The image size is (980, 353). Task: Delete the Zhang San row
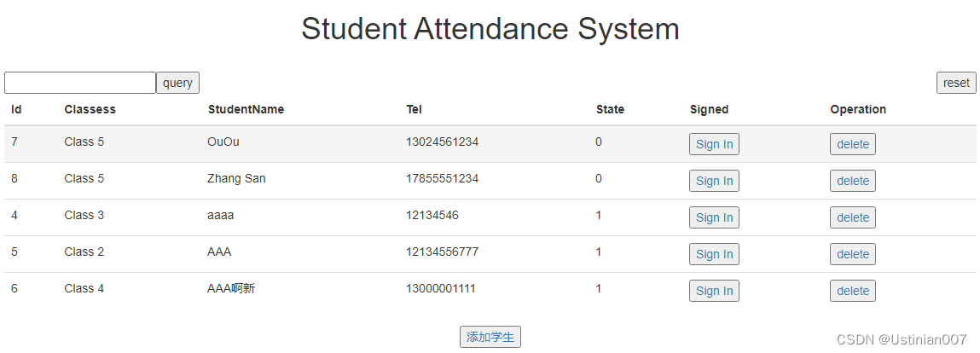[x=853, y=181]
